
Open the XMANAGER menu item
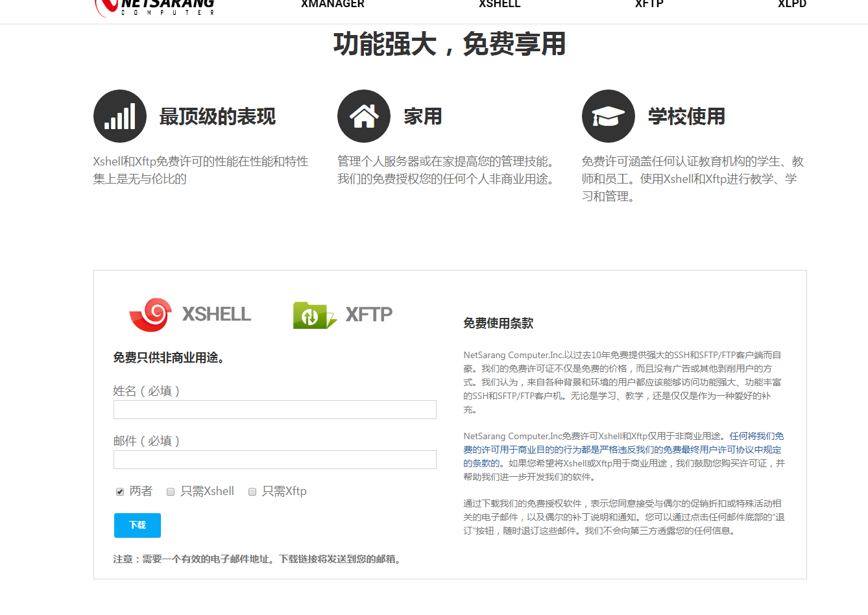pyautogui.click(x=332, y=5)
